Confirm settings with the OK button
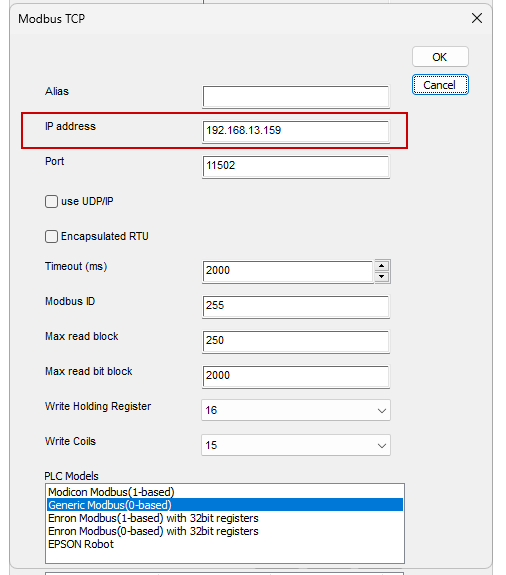 click(440, 57)
